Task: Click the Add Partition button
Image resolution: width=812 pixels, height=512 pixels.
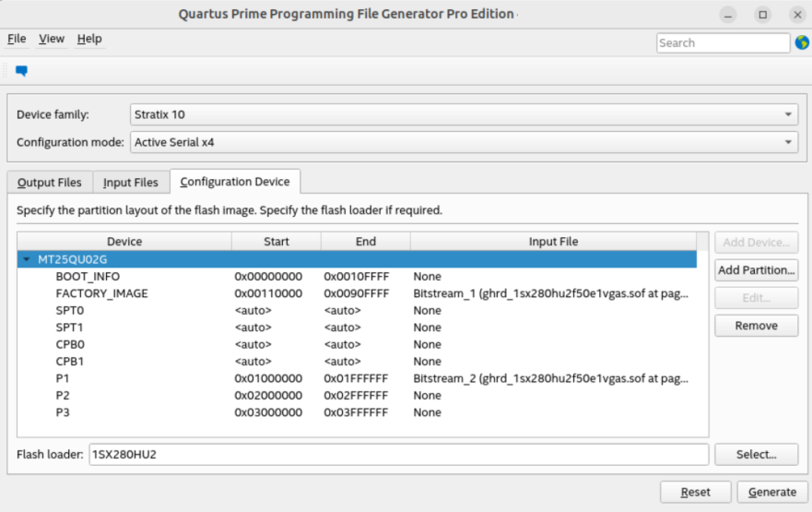Action: [756, 270]
